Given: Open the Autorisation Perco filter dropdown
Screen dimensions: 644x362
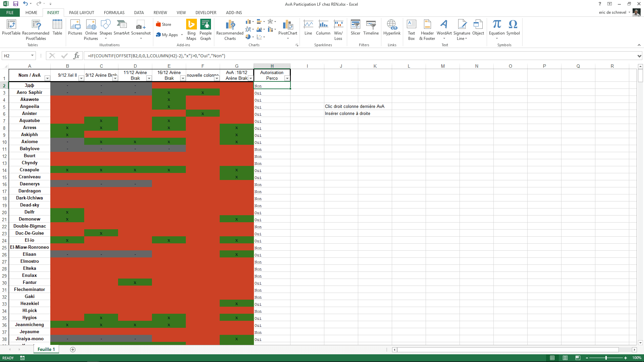Looking at the screenshot, I should 287,78.
